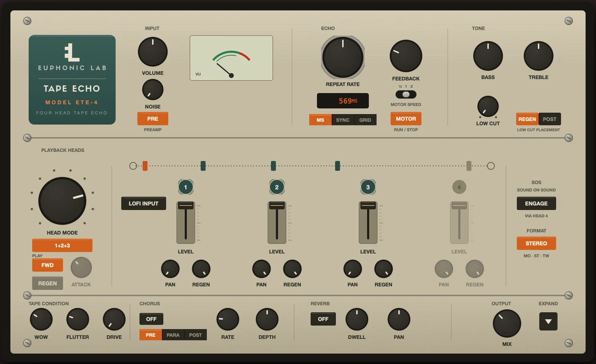Click the reverb DWELL knob
596x364 pixels.
click(357, 319)
